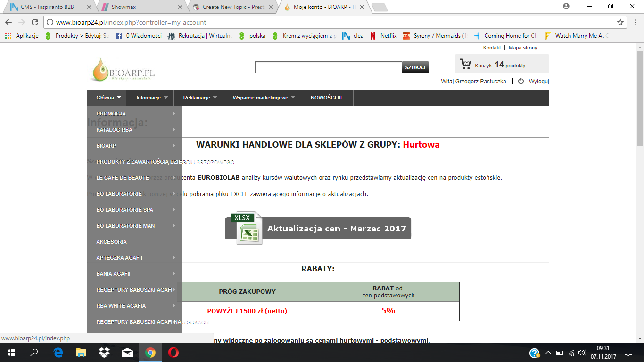Open the 'Produkty > Edytuj' bookmark

point(77,36)
